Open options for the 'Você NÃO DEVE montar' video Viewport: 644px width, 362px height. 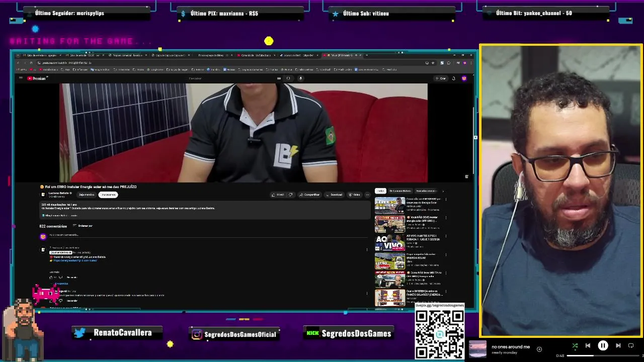[x=446, y=218]
